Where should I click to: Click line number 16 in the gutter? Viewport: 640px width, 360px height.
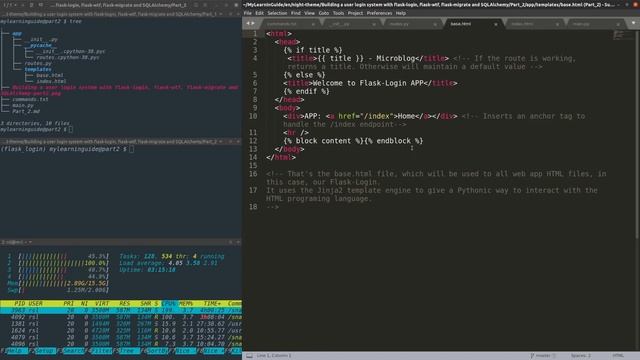point(253,174)
